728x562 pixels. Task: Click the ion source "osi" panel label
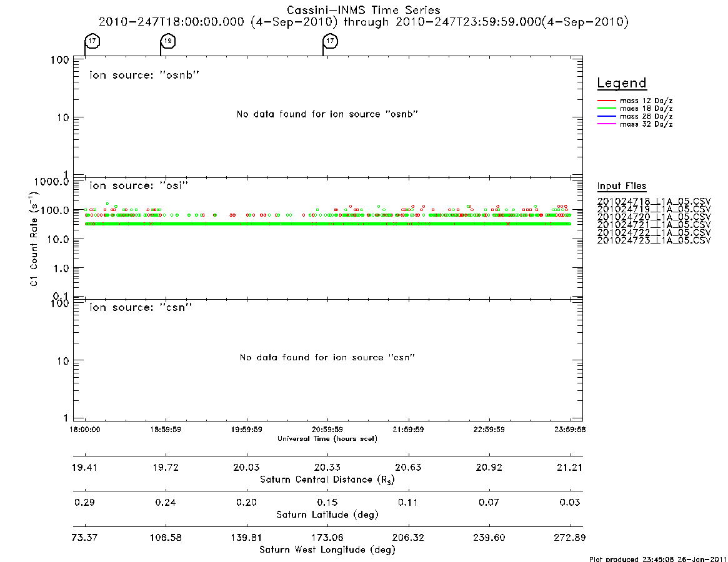(x=139, y=185)
